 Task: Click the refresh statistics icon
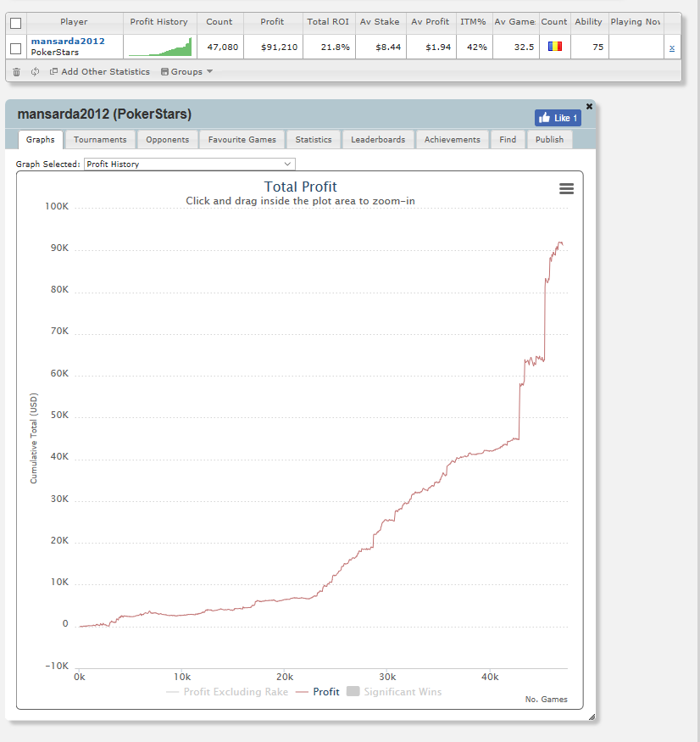pos(35,72)
